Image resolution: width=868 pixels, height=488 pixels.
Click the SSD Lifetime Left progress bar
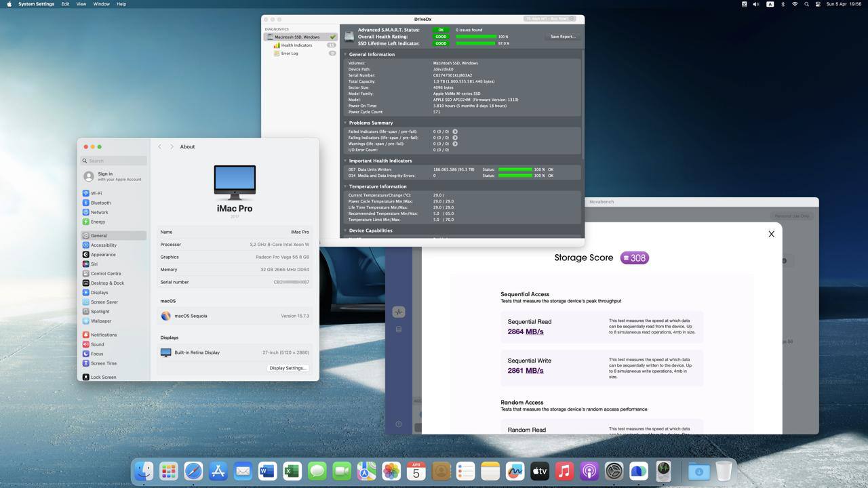(475, 43)
